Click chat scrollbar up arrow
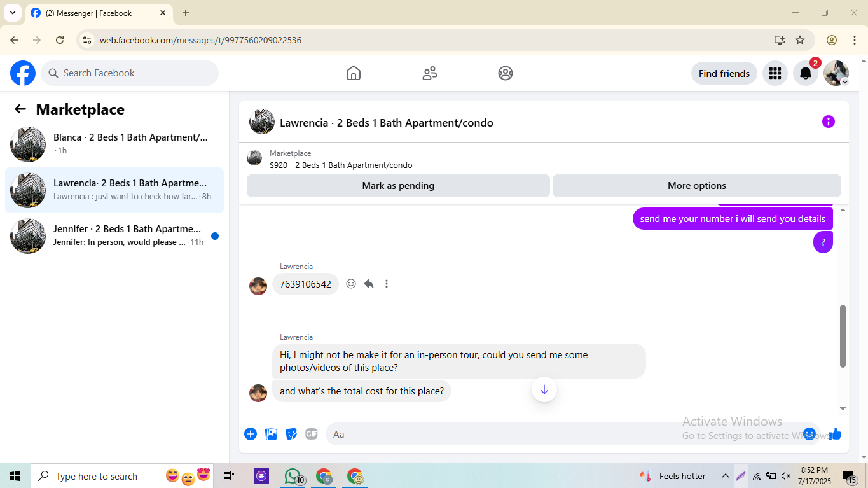The width and height of the screenshot is (868, 488). [843, 210]
